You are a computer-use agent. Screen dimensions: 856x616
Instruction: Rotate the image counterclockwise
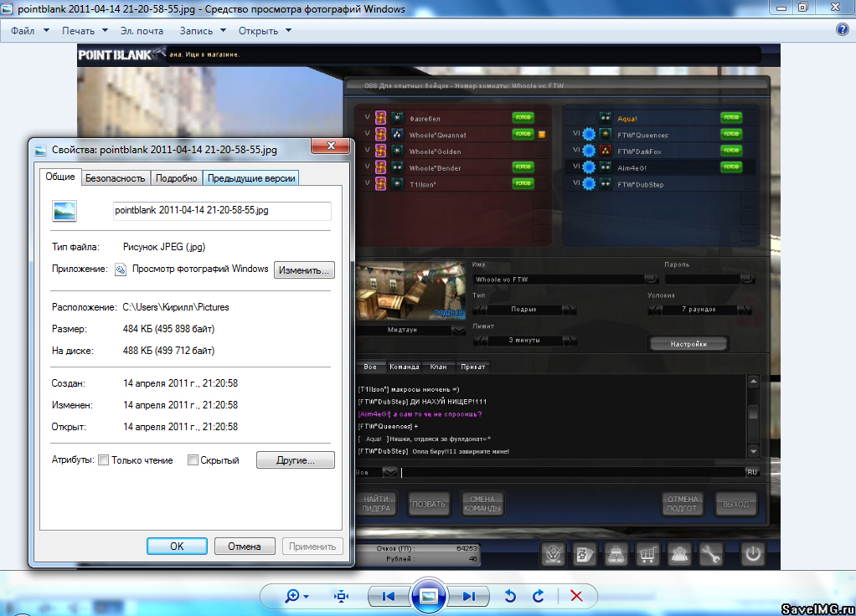(x=509, y=596)
